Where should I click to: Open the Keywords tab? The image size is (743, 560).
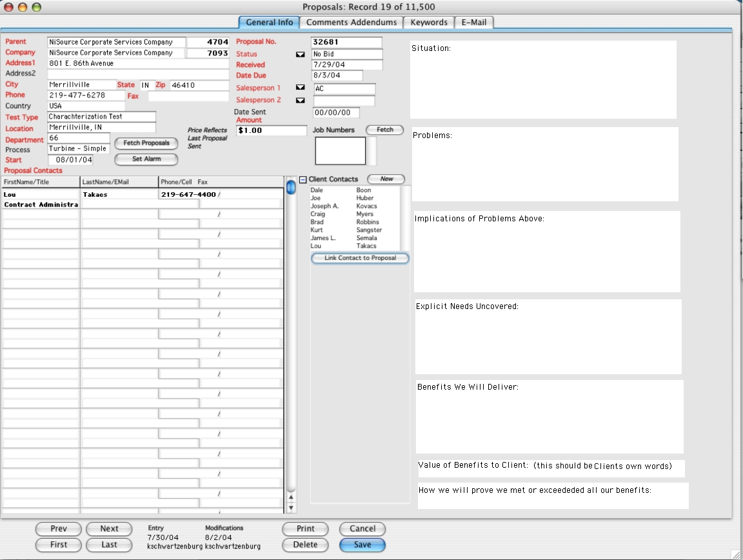[x=429, y=23]
